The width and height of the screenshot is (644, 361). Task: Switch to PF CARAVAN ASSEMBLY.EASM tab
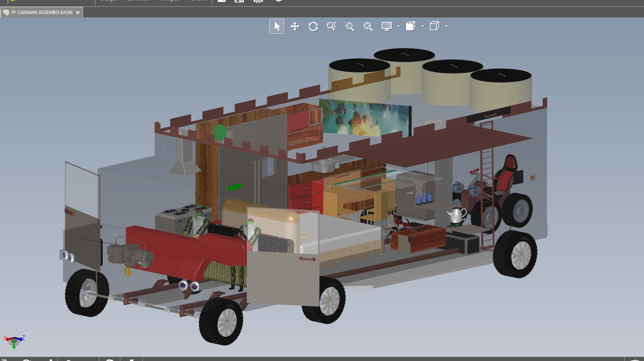pos(41,13)
